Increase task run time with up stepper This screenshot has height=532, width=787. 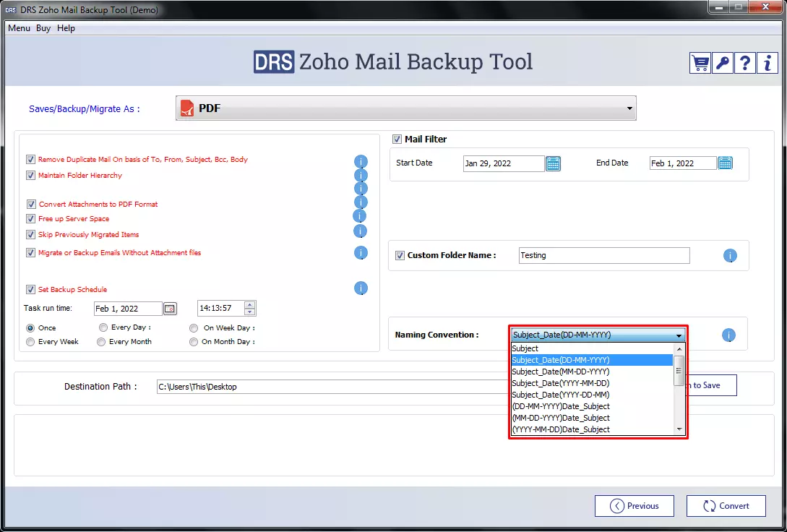tap(249, 304)
